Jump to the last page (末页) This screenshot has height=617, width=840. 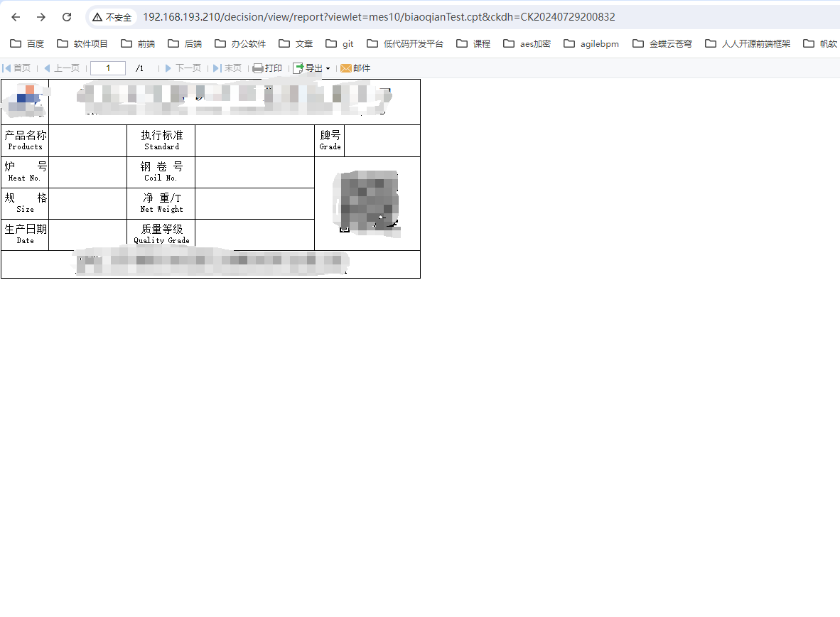click(227, 68)
